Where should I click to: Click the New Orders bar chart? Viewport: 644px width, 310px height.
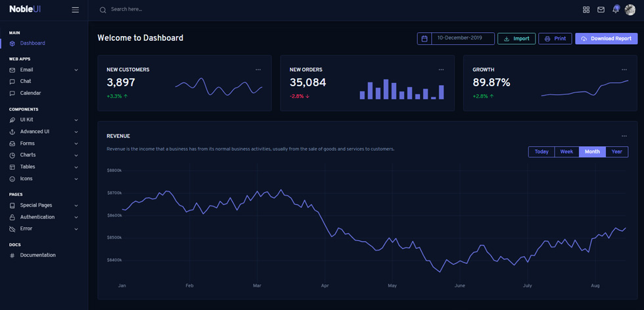402,90
